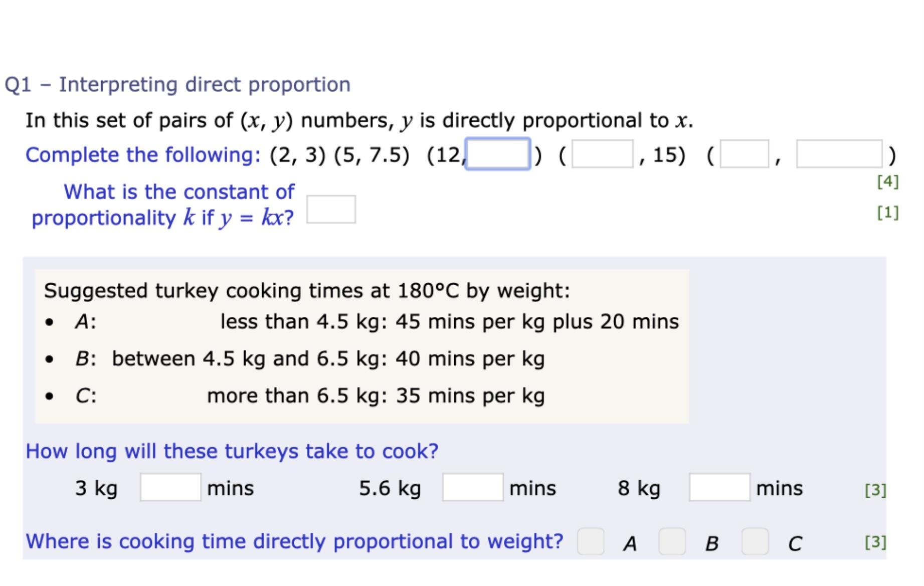924x586 pixels.
Task: Click the blank x-value box before 15
Action: coord(602,154)
